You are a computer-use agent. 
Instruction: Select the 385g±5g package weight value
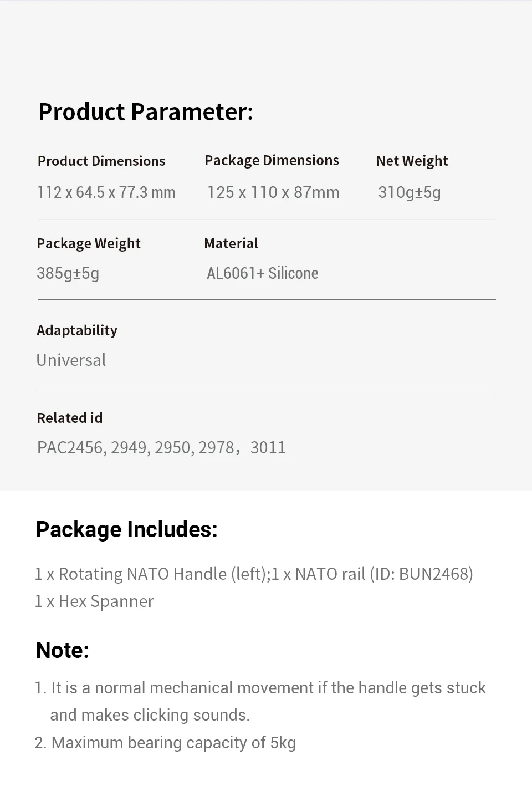(x=68, y=273)
